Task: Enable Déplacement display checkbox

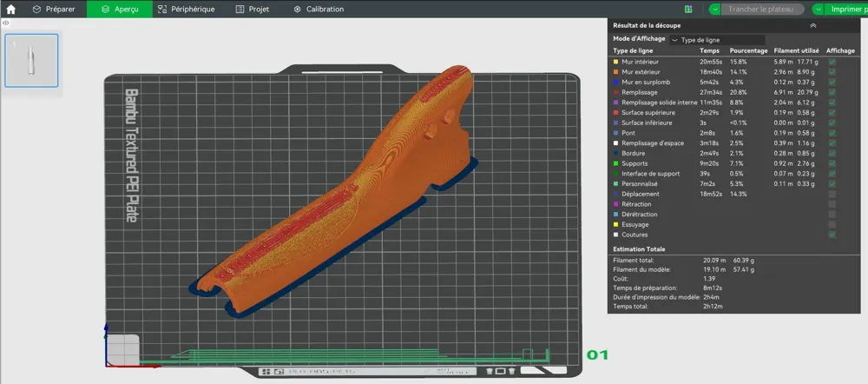Action: click(832, 194)
